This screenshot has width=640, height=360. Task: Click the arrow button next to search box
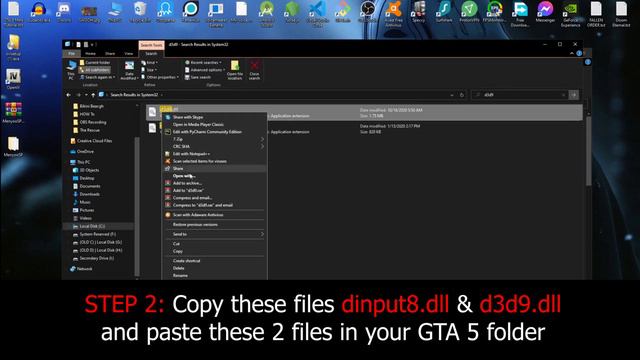tap(573, 95)
